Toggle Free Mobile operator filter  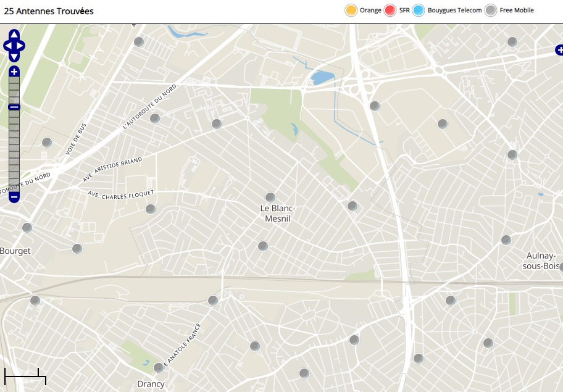(x=491, y=10)
